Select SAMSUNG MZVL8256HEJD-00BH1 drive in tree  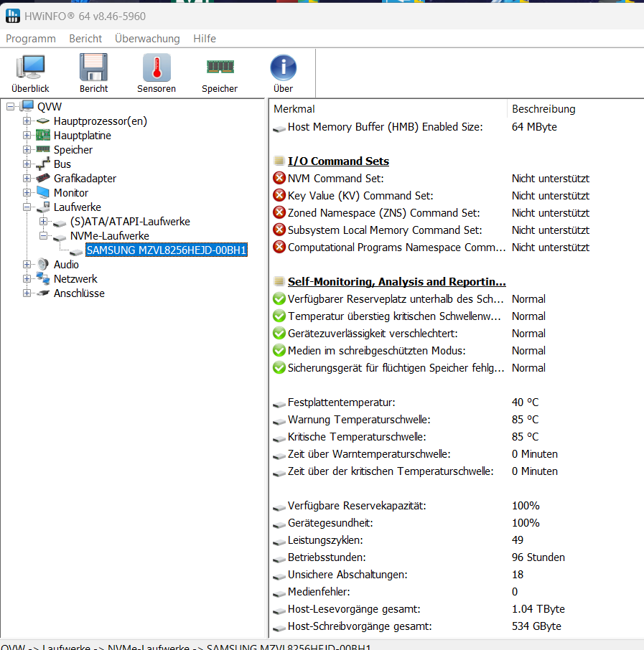(167, 250)
